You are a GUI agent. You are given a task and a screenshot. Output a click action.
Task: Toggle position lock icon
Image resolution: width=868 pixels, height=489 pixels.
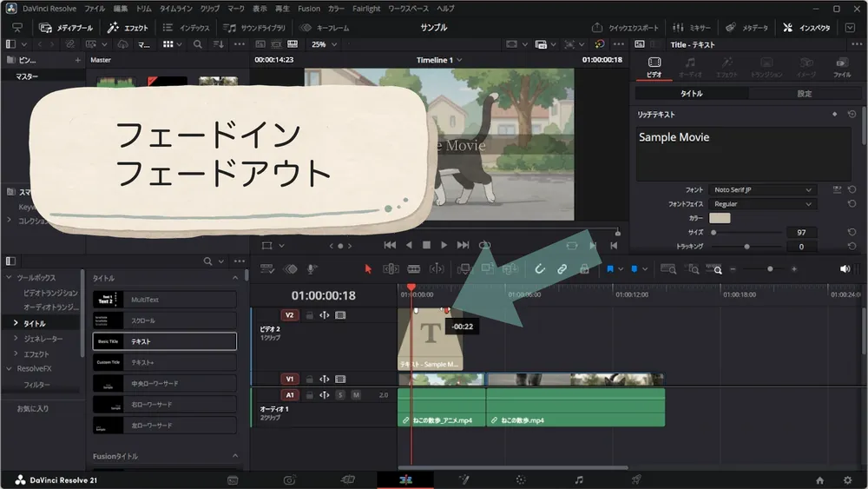point(584,269)
